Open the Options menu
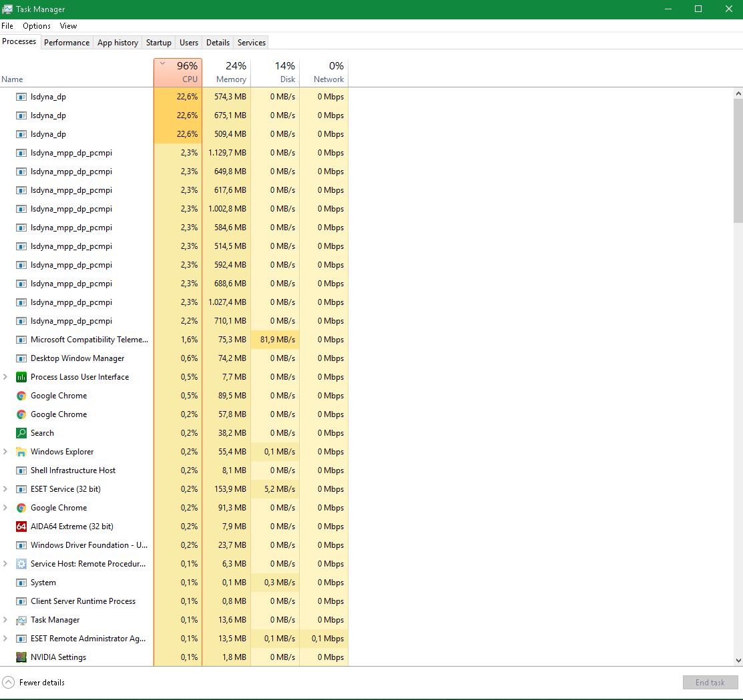The width and height of the screenshot is (743, 700). (37, 26)
